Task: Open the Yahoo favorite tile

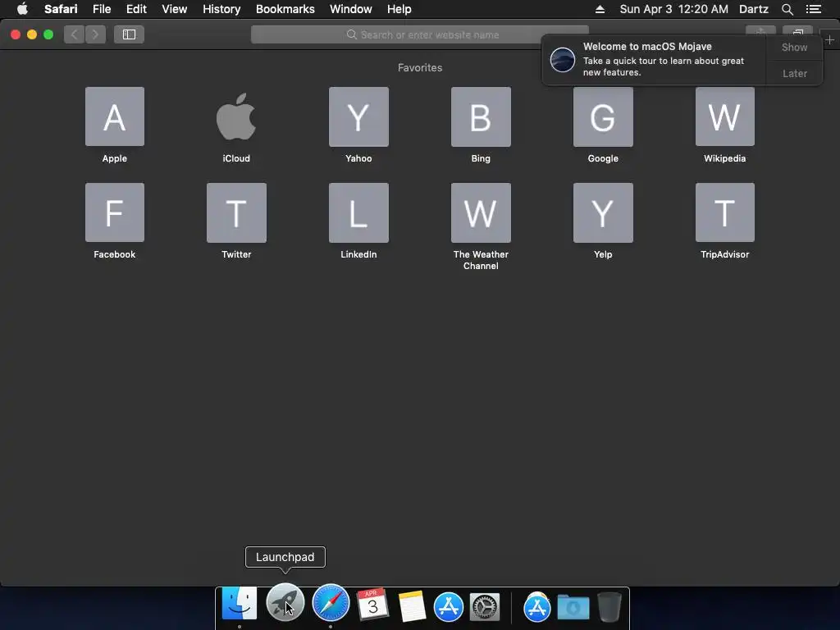Action: click(x=358, y=116)
